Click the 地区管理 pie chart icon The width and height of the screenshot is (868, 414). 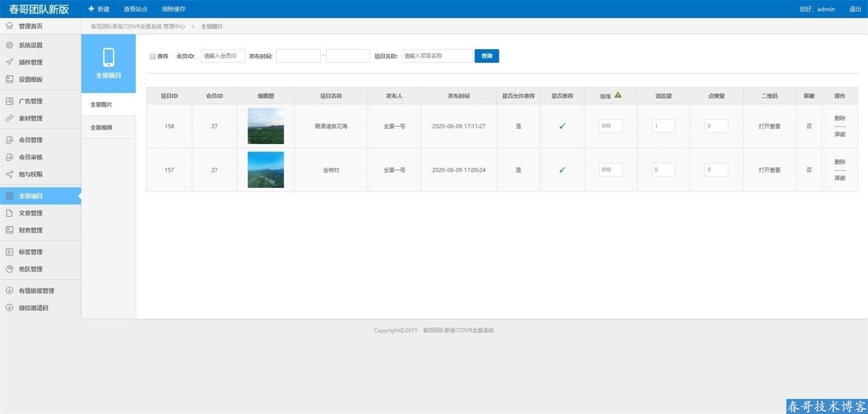pos(9,269)
